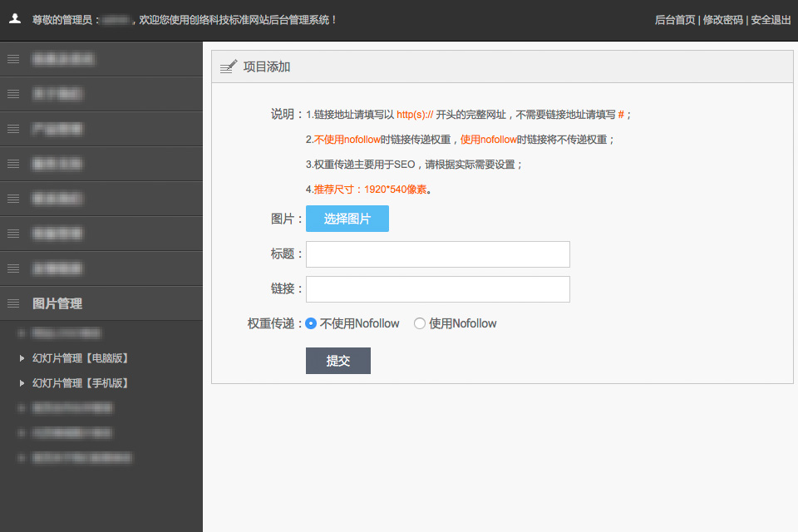Click the list icon beside 图片管理

12,303
